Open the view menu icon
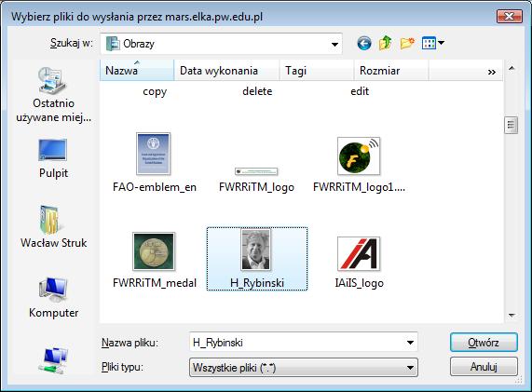The width and height of the screenshot is (532, 392). point(432,43)
